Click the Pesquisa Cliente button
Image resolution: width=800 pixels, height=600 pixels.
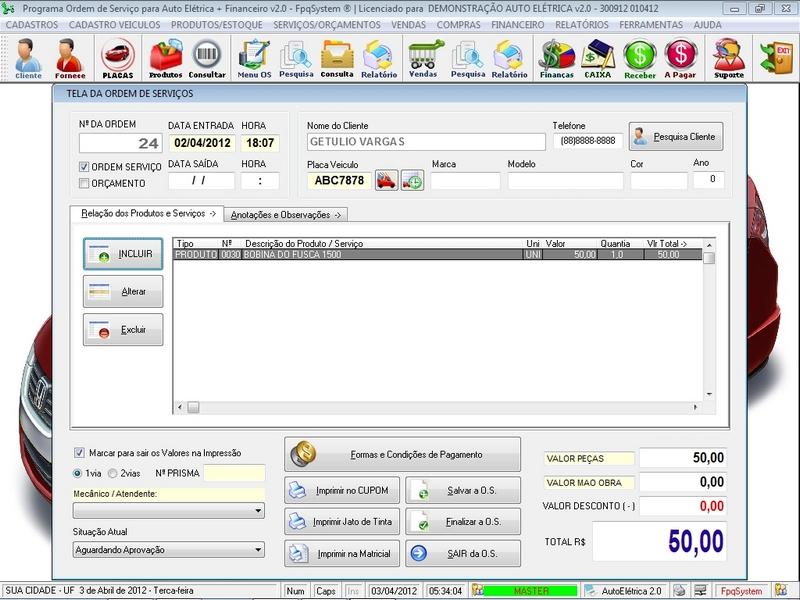[x=676, y=136]
